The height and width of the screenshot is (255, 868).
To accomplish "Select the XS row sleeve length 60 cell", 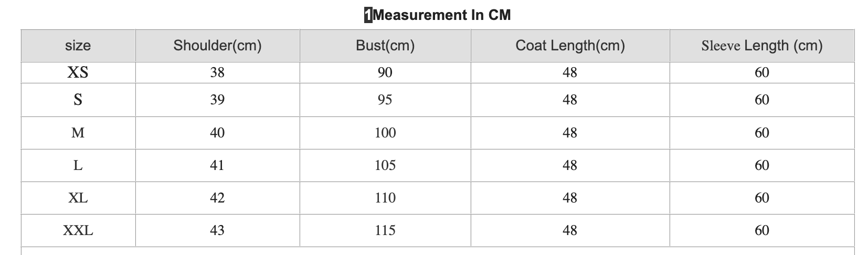I will [x=761, y=72].
